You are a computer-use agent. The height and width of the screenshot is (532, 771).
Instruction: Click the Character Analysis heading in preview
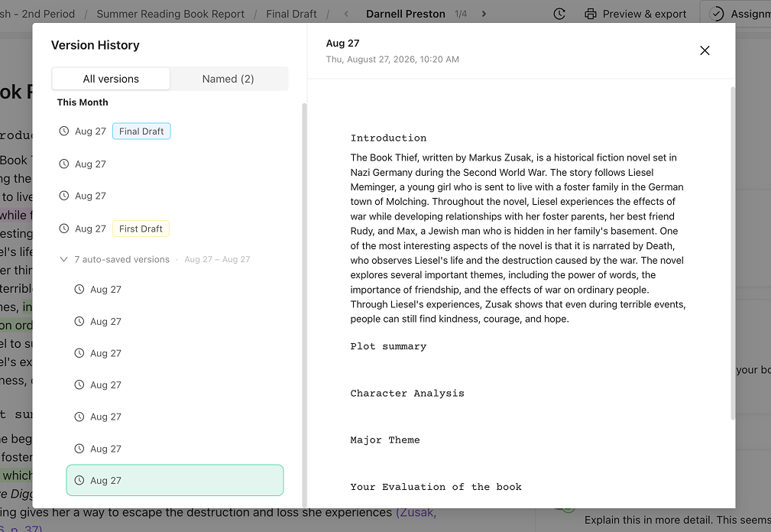407,393
